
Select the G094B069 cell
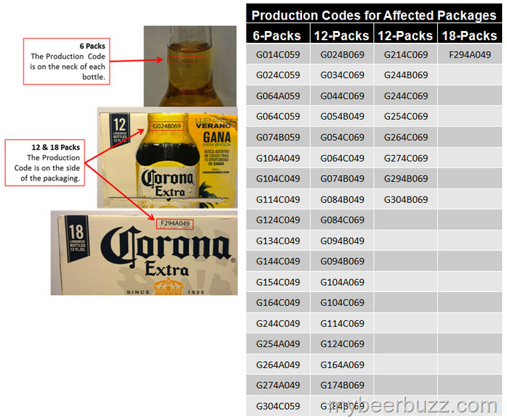[342, 262]
